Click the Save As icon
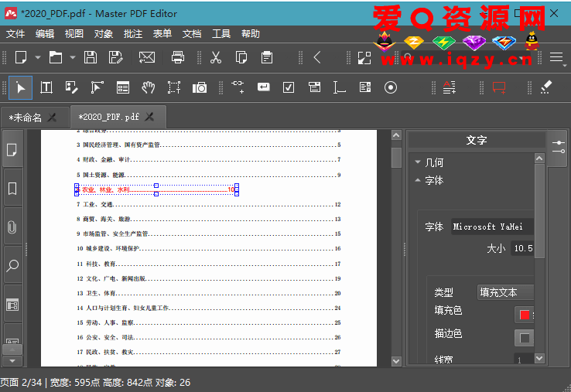This screenshot has width=571, height=392. 115,57
